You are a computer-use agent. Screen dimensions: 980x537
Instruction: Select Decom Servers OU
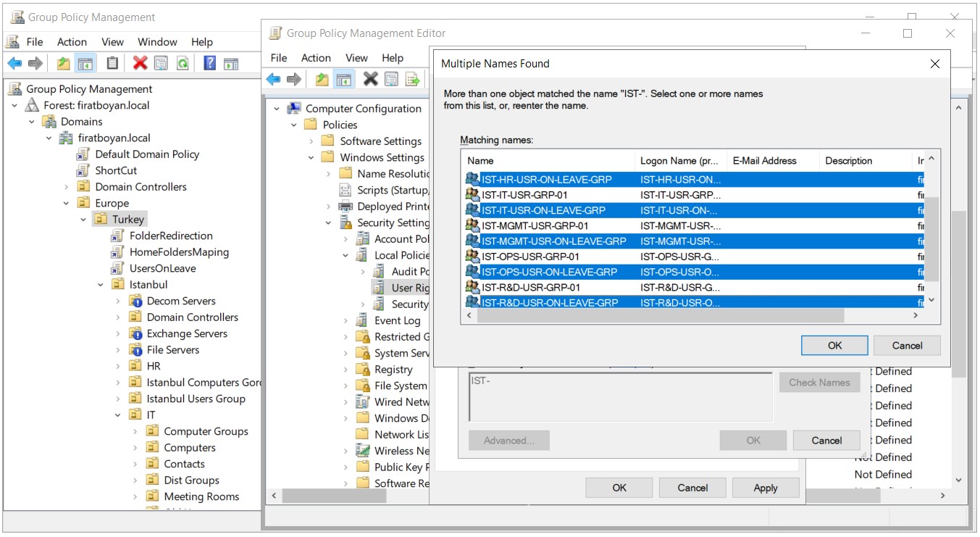pos(181,301)
